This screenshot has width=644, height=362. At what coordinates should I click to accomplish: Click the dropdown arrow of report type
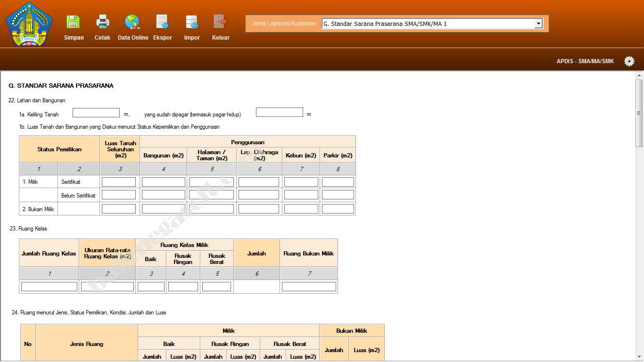point(538,24)
